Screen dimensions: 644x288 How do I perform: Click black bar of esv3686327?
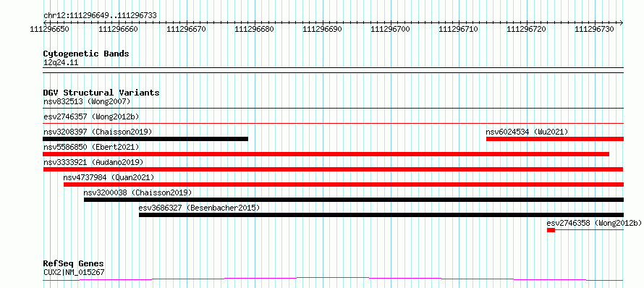click(381, 215)
